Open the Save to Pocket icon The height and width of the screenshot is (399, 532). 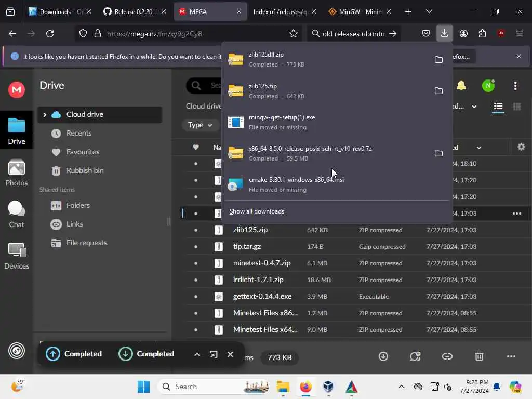pos(426,34)
